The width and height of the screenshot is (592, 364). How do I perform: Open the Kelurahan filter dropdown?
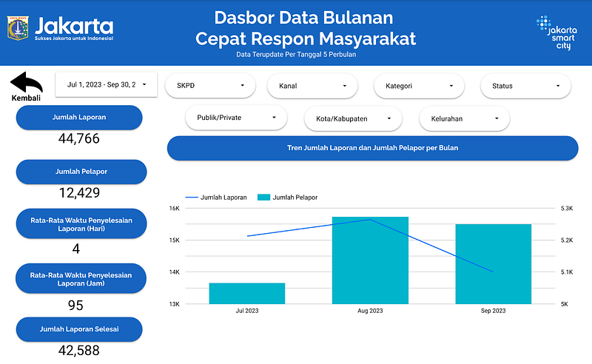(465, 118)
